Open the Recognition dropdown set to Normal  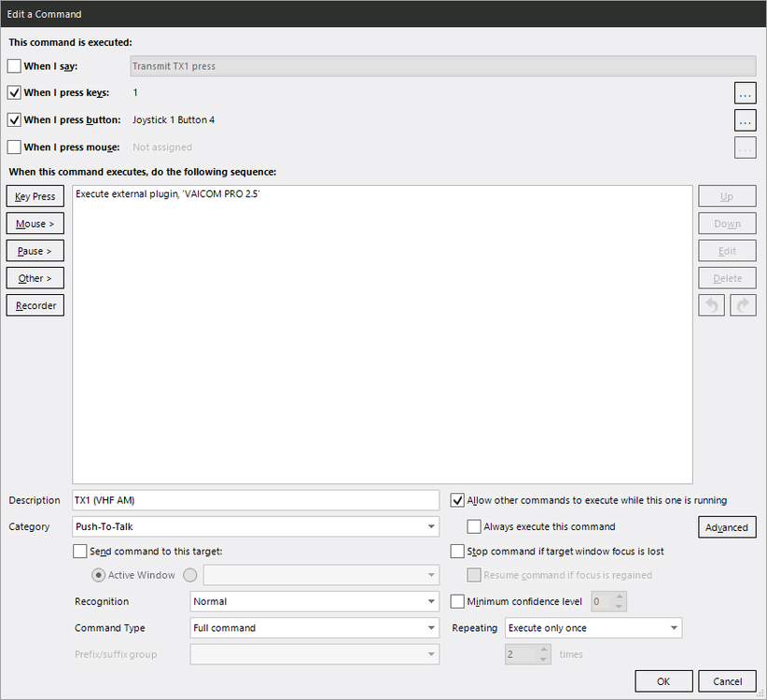(x=314, y=602)
